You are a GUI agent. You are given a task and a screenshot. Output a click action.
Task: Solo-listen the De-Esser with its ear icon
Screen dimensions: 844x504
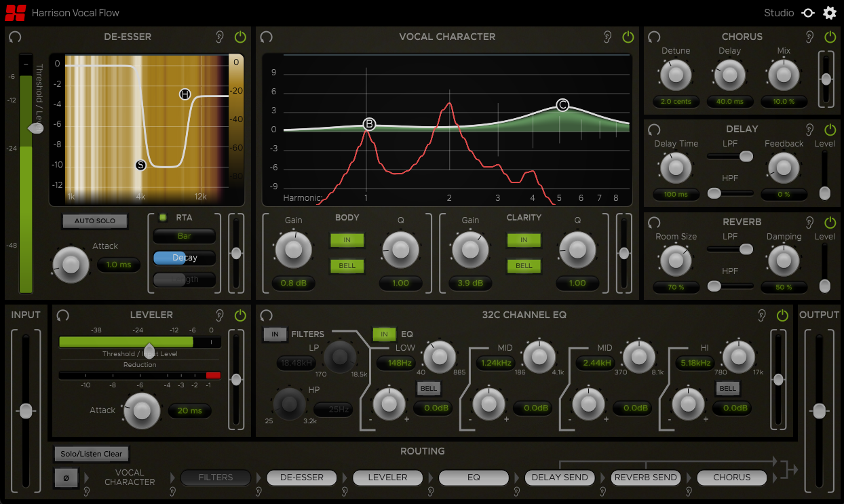pos(219,37)
